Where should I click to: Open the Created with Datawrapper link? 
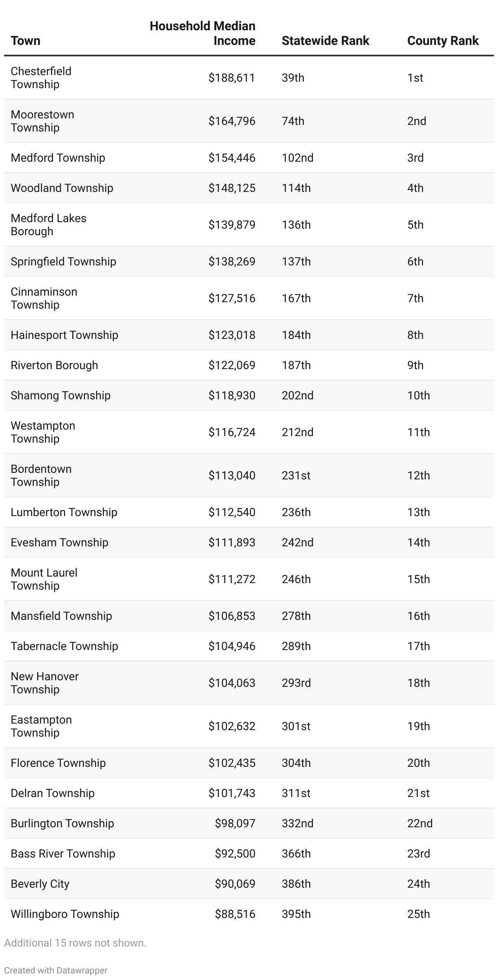click(56, 970)
